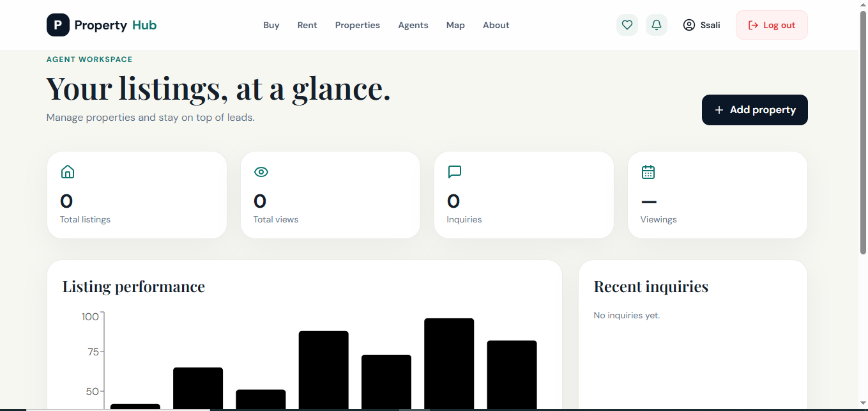Click the shortest bar in the chart
Image resolution: width=868 pixels, height=411 pixels.
[x=135, y=407]
